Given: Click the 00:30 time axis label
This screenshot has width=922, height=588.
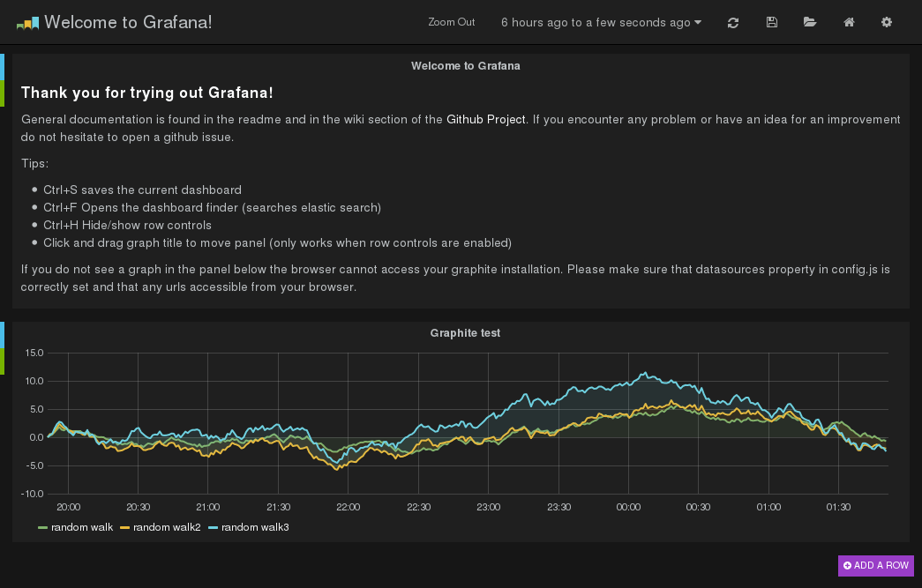Looking at the screenshot, I should [x=698, y=507].
